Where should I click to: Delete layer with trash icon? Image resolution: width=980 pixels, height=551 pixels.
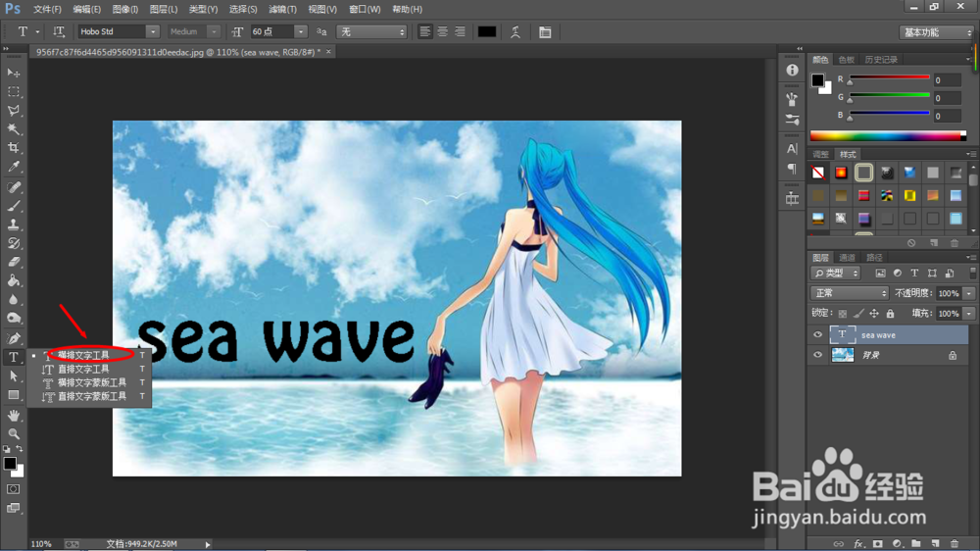pos(955,544)
